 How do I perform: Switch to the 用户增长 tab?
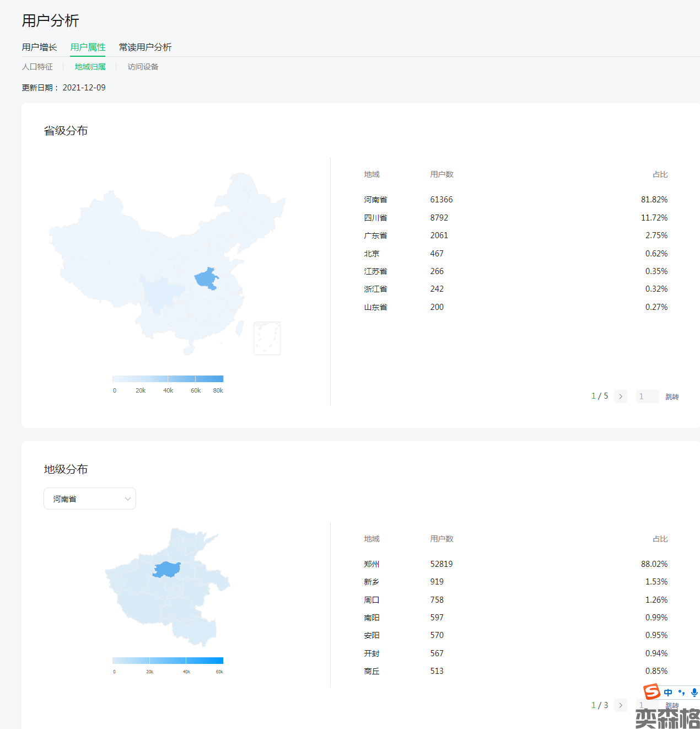tap(39, 47)
